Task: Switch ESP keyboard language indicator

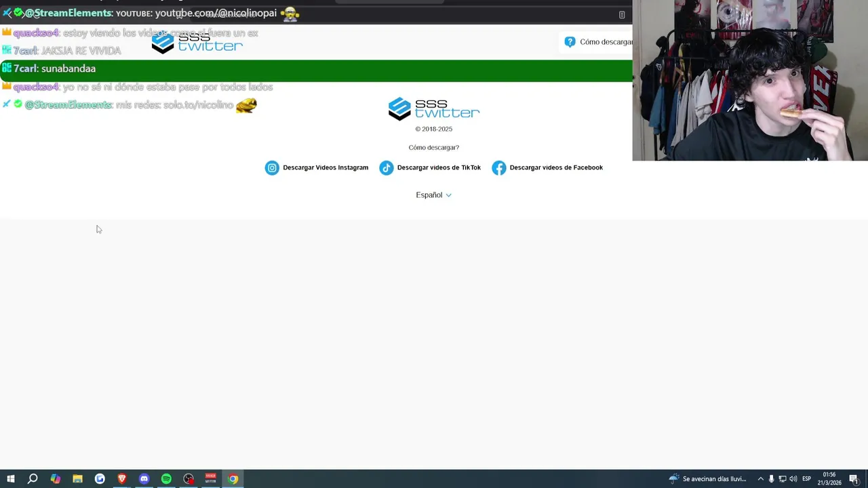Action: click(x=807, y=479)
